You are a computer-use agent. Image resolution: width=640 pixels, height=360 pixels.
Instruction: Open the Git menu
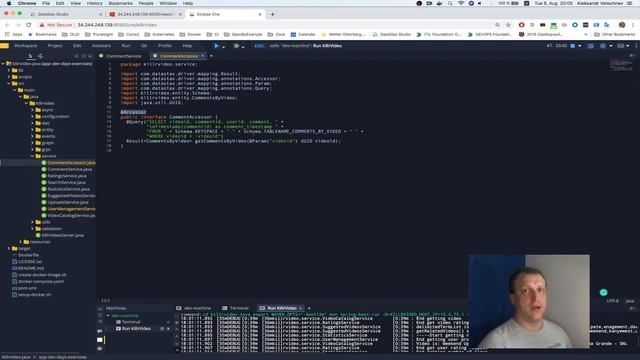point(144,46)
